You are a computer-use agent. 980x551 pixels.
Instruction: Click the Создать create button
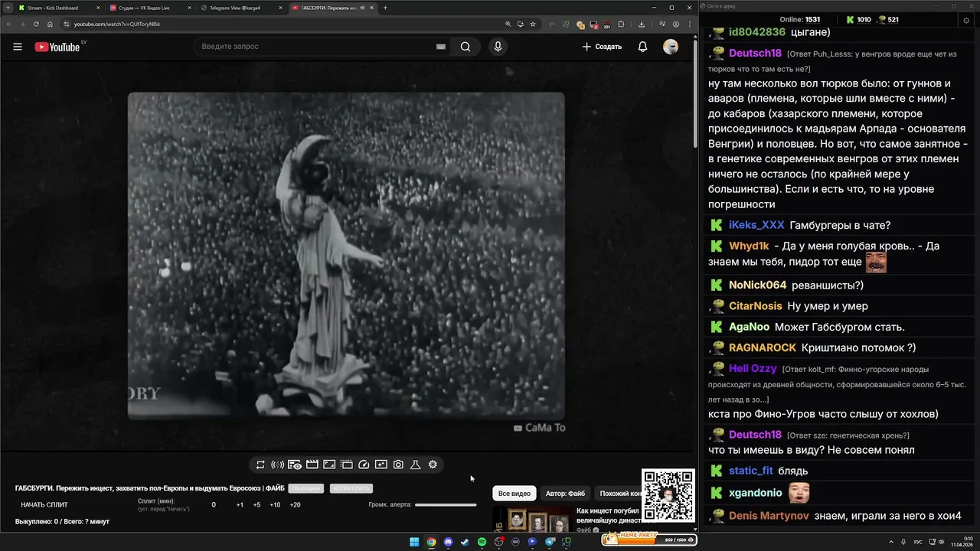pyautogui.click(x=602, y=47)
